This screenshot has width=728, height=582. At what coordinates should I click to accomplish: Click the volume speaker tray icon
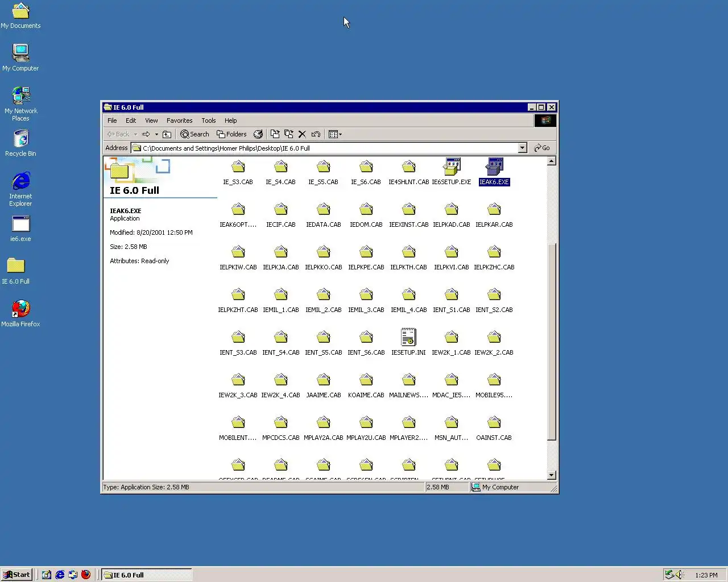click(680, 575)
